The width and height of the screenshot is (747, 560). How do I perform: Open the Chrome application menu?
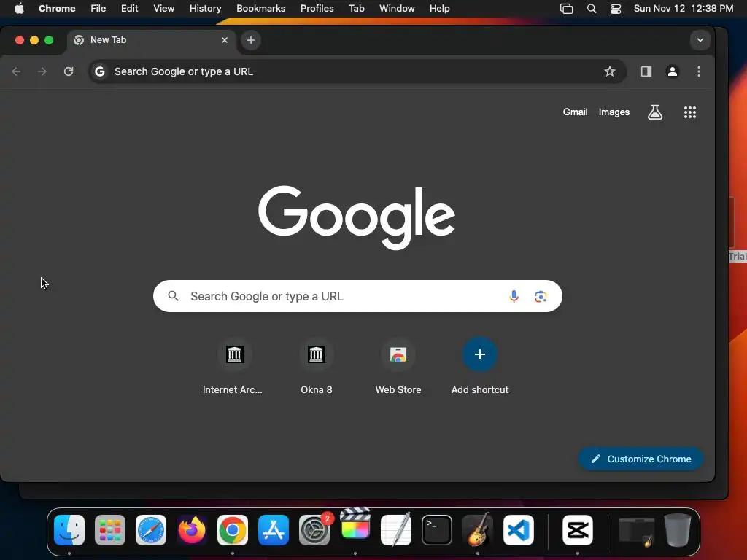(x=57, y=9)
